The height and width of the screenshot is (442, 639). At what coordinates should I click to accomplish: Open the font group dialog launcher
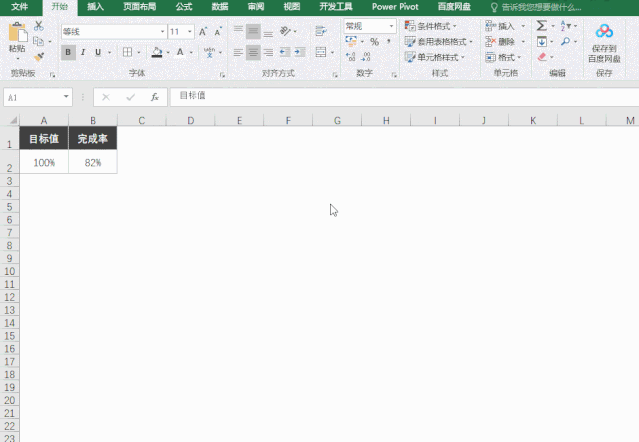pos(222,75)
